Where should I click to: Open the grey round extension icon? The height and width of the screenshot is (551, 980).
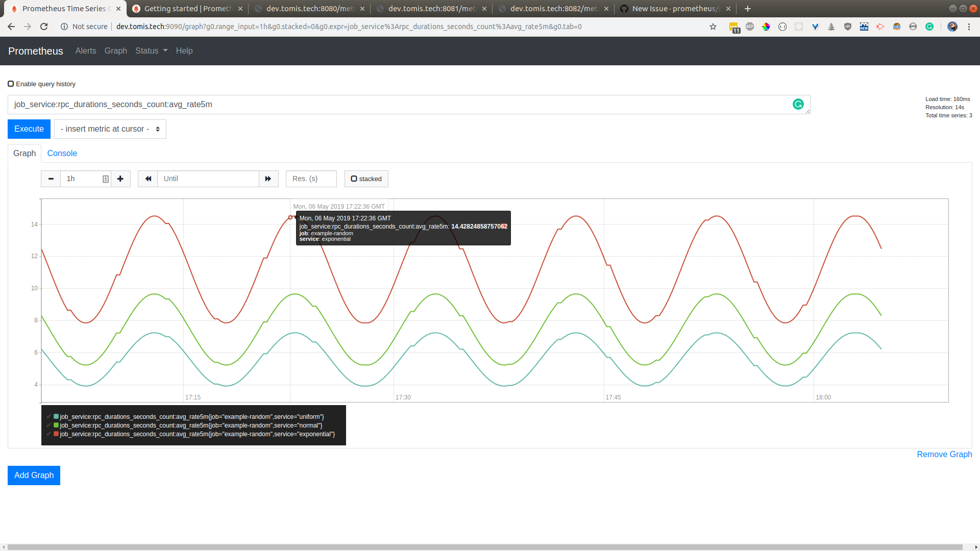[913, 27]
